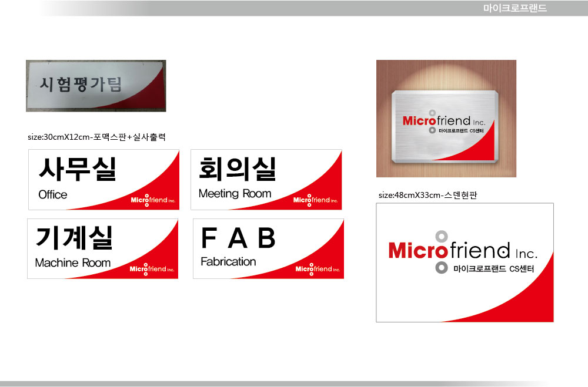Click the 마이크로프랜드 header title
The width and height of the screenshot is (588, 387).
point(515,8)
